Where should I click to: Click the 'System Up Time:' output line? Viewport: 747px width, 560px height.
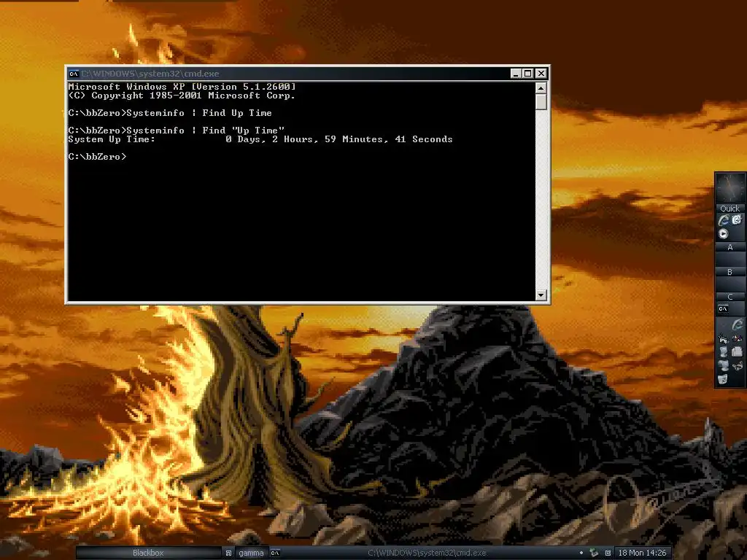260,139
